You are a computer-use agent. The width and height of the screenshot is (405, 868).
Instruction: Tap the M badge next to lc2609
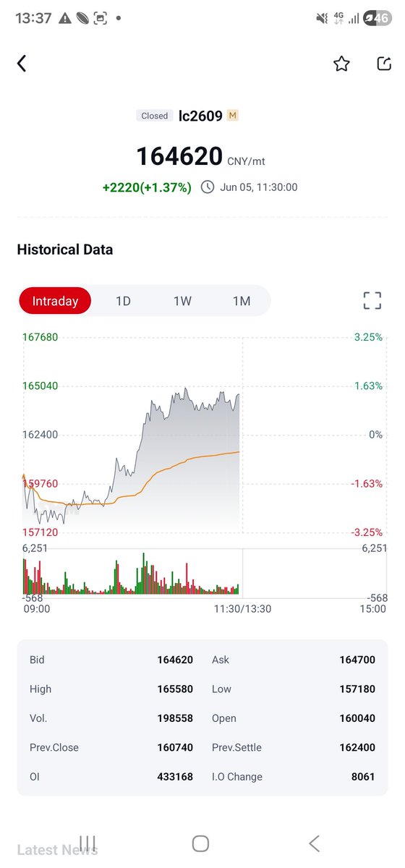click(x=232, y=116)
